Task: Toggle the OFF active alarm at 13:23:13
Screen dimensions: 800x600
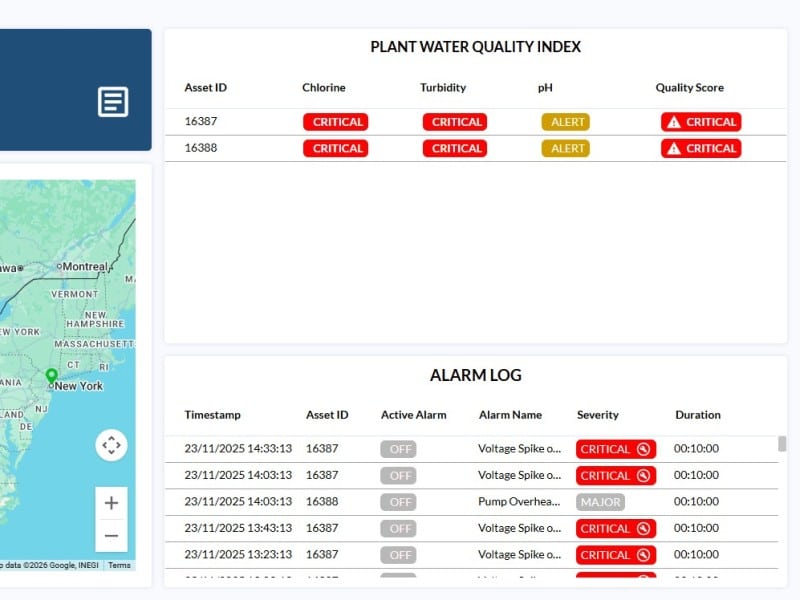Action: tap(398, 555)
